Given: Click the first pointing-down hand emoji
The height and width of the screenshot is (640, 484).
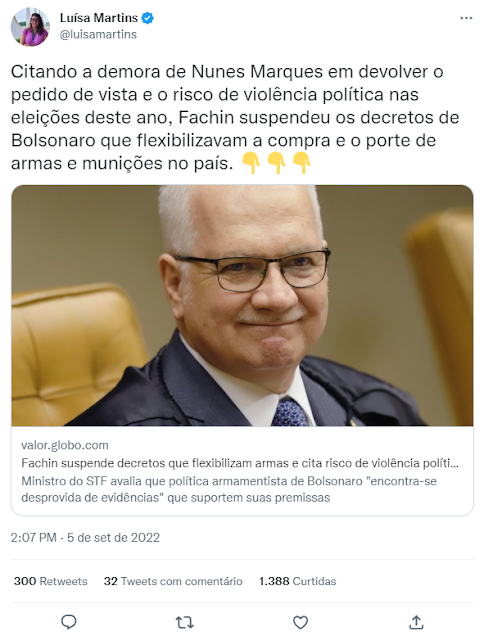Looking at the screenshot, I should click(x=251, y=163).
